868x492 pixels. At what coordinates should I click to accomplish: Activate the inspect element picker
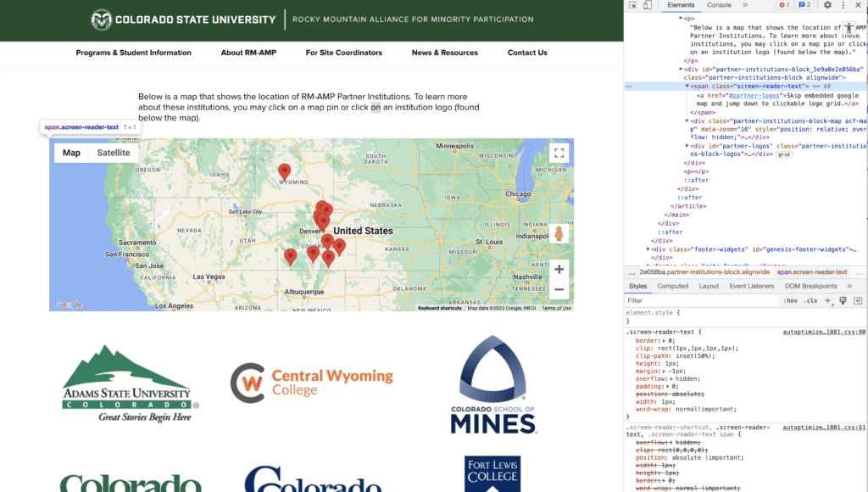[x=632, y=5]
